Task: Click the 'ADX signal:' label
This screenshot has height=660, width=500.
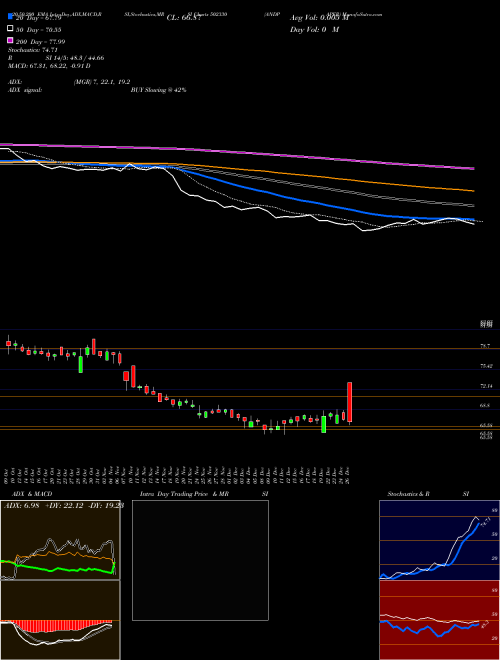Action: tap(25, 90)
